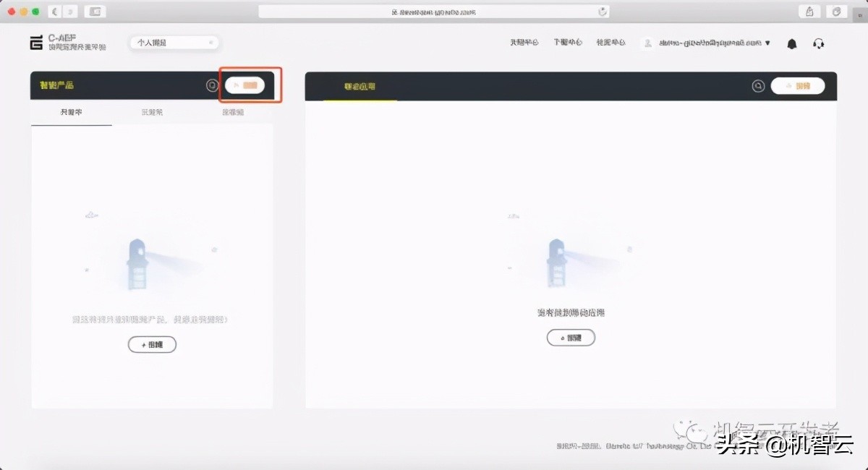Open the workspace selector dropdown beside the logo
The image size is (868, 470).
click(174, 42)
